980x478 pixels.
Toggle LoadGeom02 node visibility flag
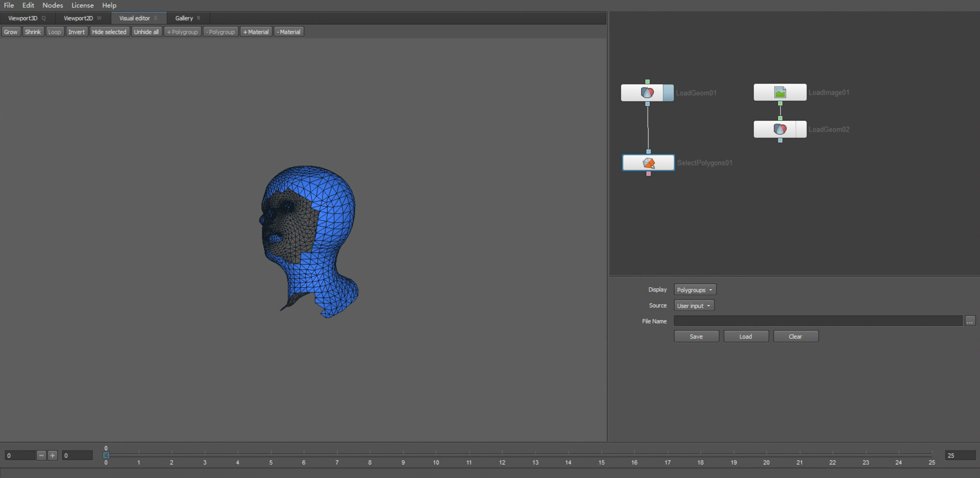801,129
